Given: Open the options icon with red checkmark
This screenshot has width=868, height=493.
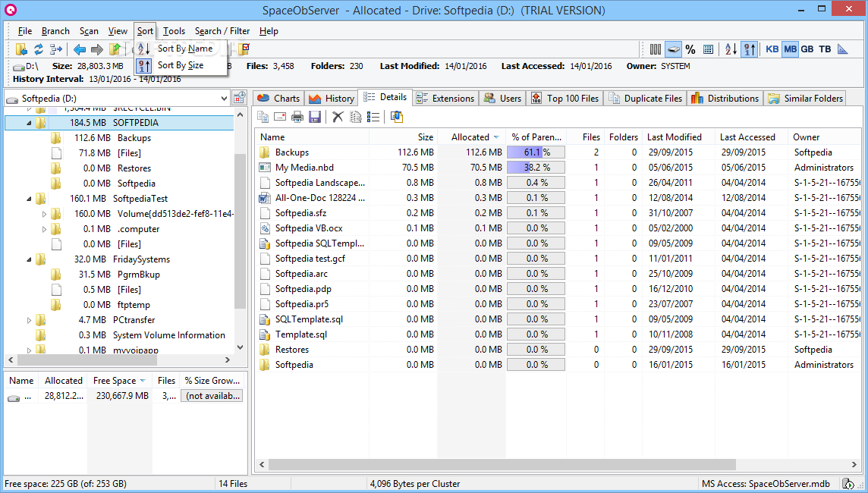Looking at the screenshot, I should [x=244, y=49].
